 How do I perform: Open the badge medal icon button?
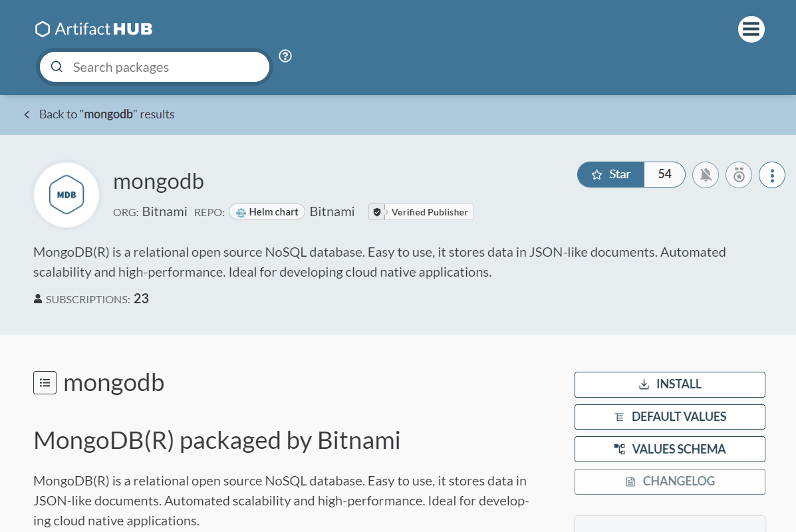pos(739,175)
